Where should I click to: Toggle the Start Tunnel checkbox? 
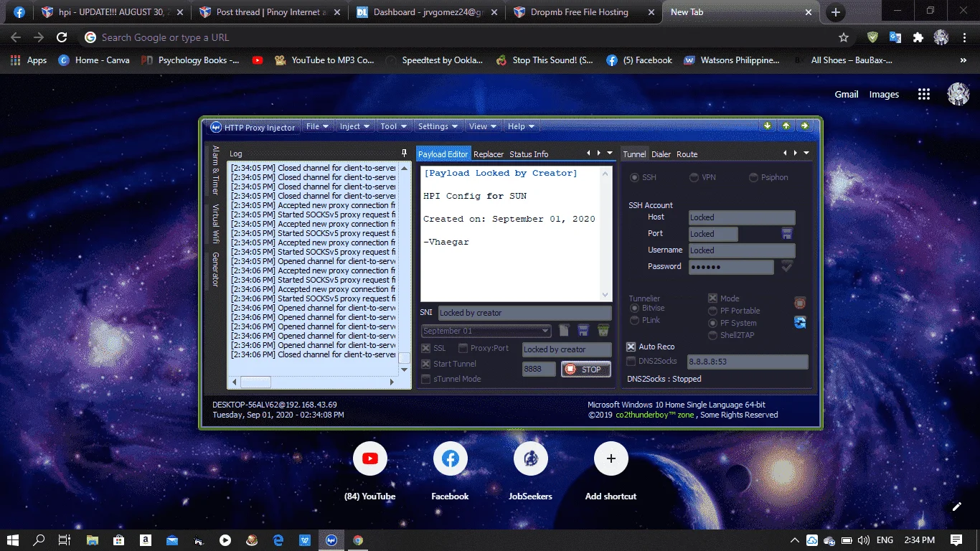(426, 364)
